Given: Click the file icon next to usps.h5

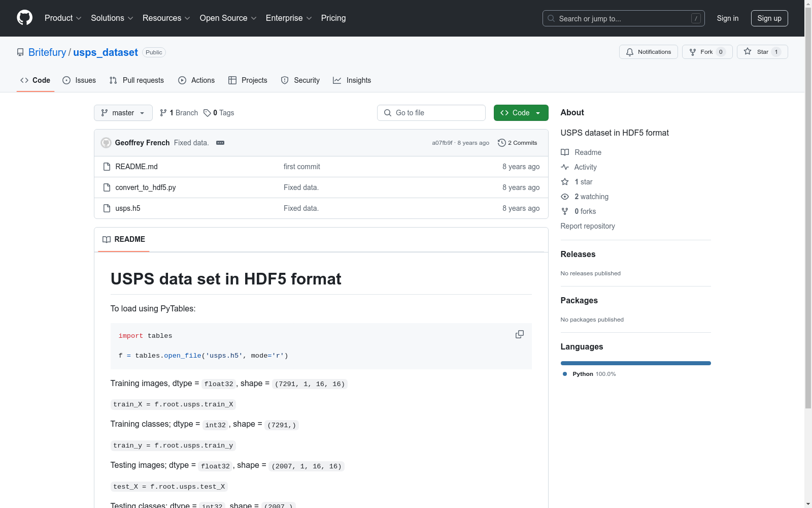Looking at the screenshot, I should (x=107, y=208).
